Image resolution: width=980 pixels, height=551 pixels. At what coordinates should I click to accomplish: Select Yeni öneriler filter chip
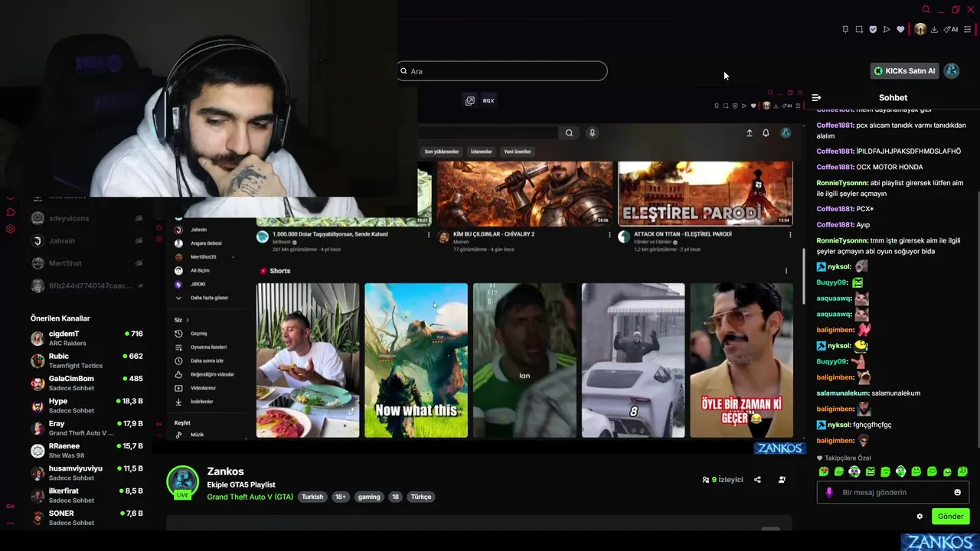click(517, 152)
